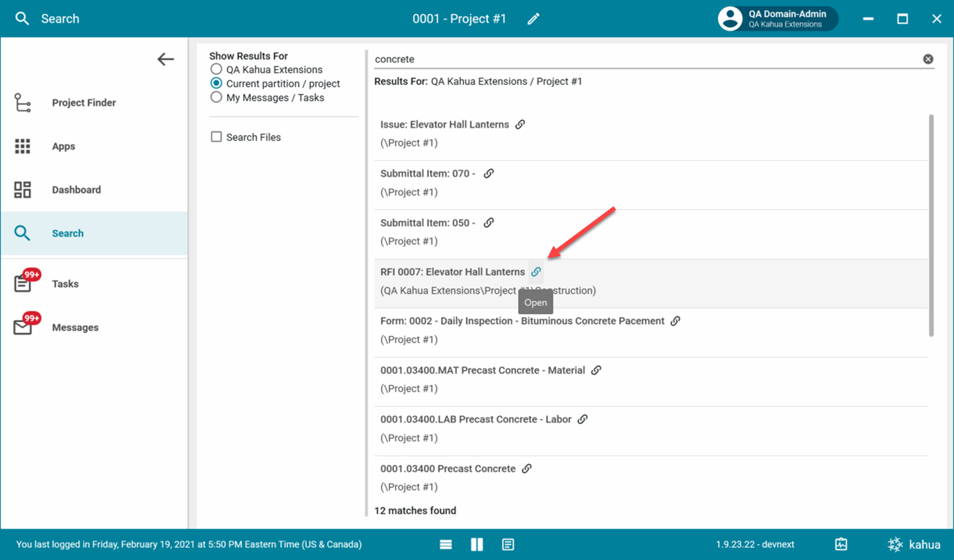Select the single pane document view icon

(508, 544)
